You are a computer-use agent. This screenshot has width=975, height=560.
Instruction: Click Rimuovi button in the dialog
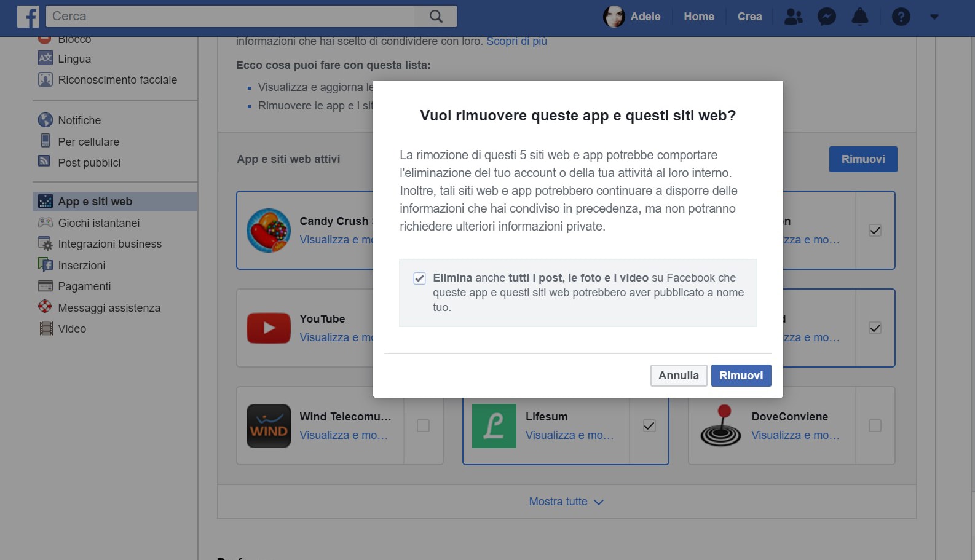pyautogui.click(x=741, y=376)
